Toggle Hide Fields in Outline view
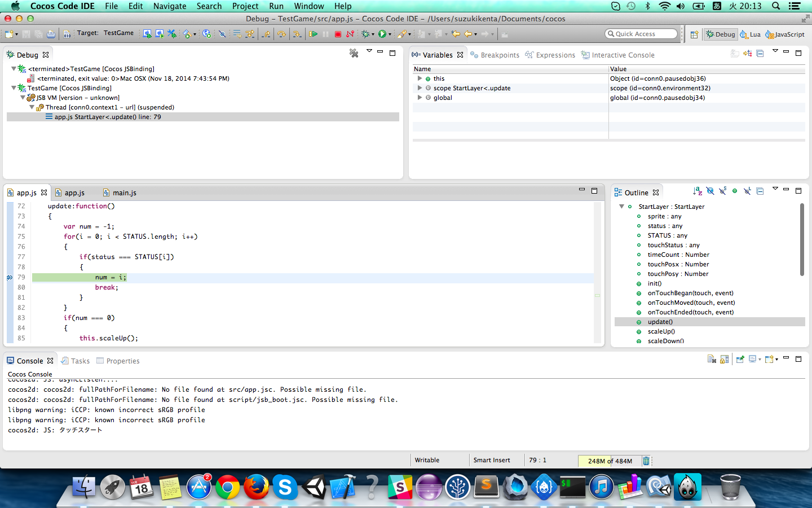This screenshot has height=508, width=812. (x=710, y=191)
